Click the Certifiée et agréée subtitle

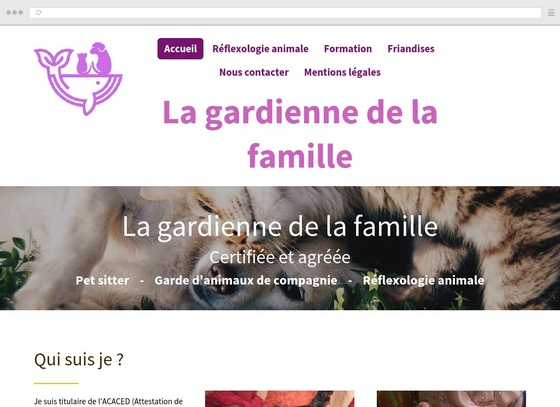280,257
